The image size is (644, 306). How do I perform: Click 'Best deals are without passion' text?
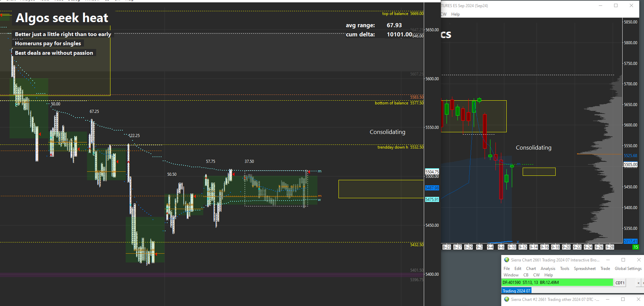click(x=54, y=53)
